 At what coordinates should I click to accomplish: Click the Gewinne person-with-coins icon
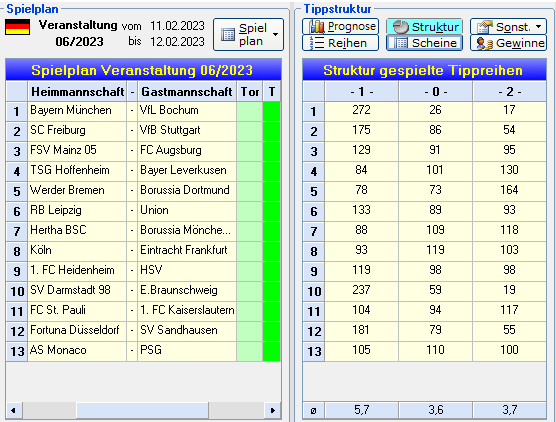(485, 43)
